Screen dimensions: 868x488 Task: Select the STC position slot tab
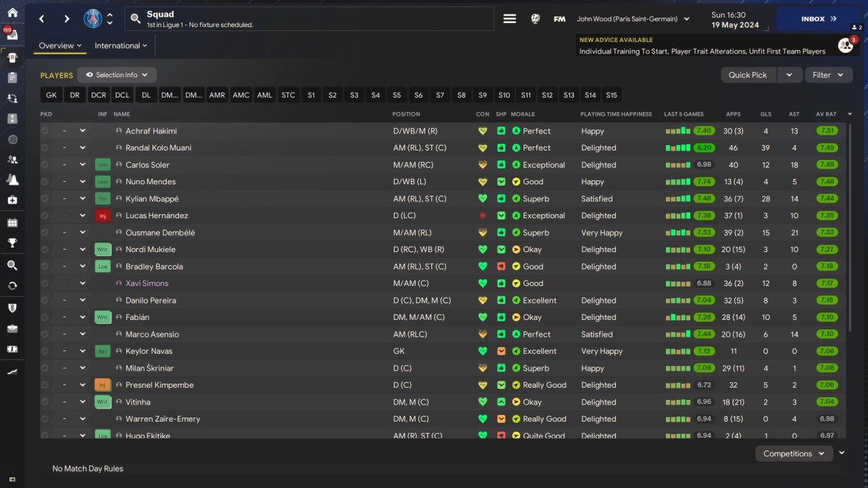click(288, 96)
